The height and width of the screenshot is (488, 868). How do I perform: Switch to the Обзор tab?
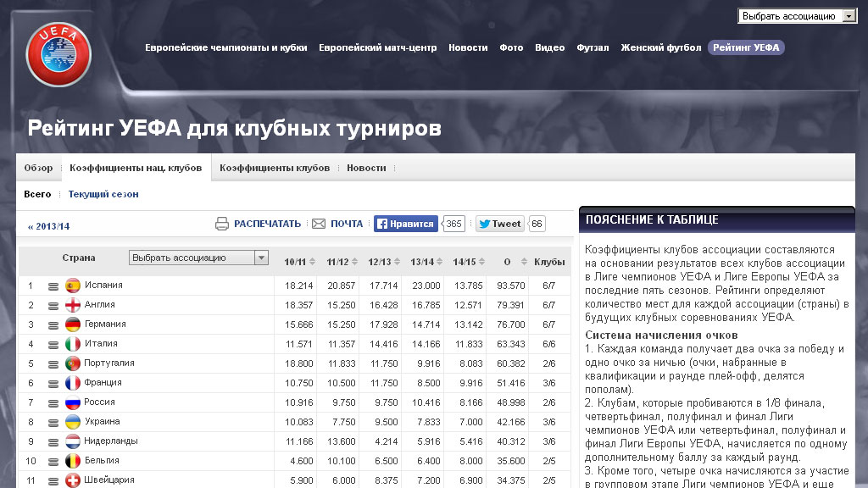point(38,168)
